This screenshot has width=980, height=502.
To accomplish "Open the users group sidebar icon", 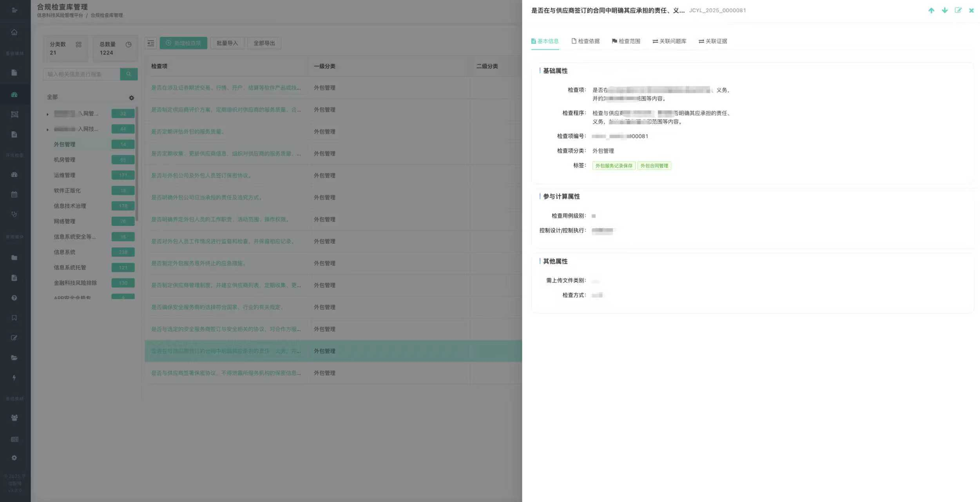I will (14, 418).
